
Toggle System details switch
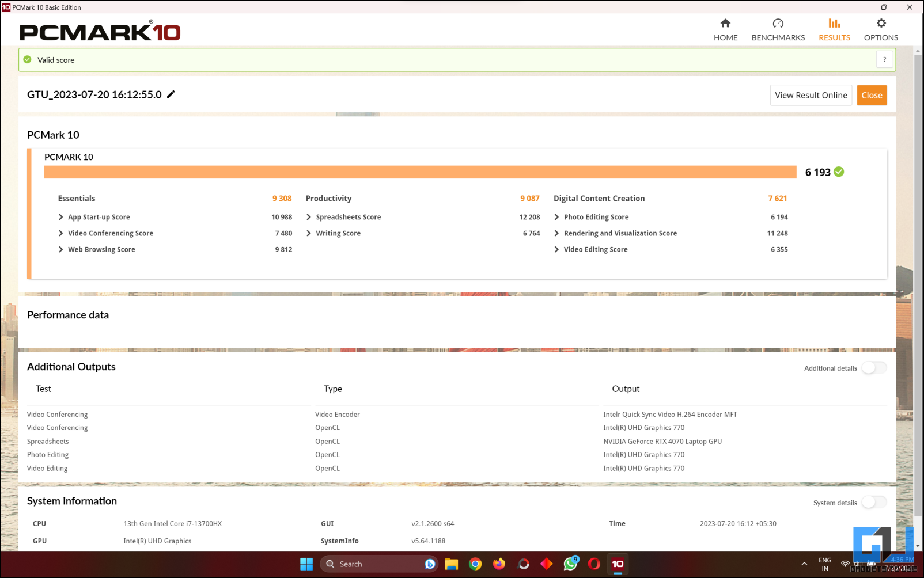874,503
